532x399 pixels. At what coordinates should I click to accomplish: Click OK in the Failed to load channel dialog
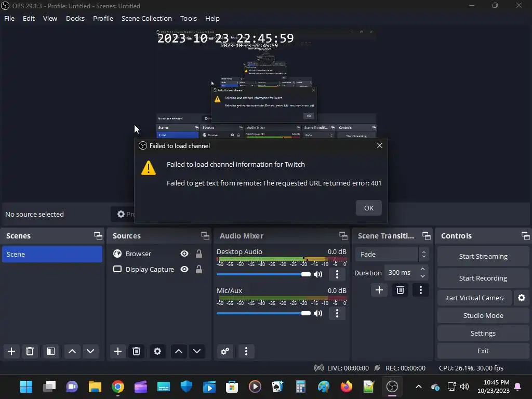[368, 208]
